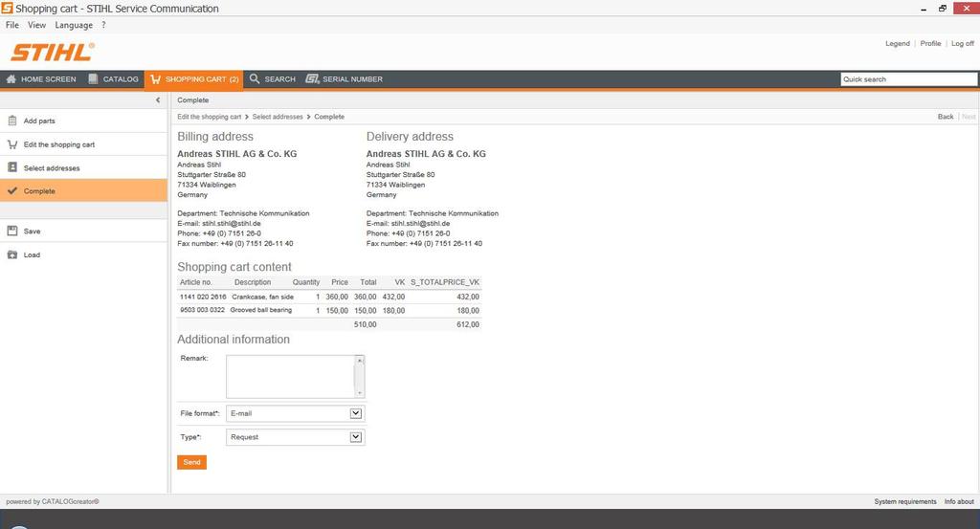Select Add parts sidebar label
The image size is (980, 529).
point(39,121)
